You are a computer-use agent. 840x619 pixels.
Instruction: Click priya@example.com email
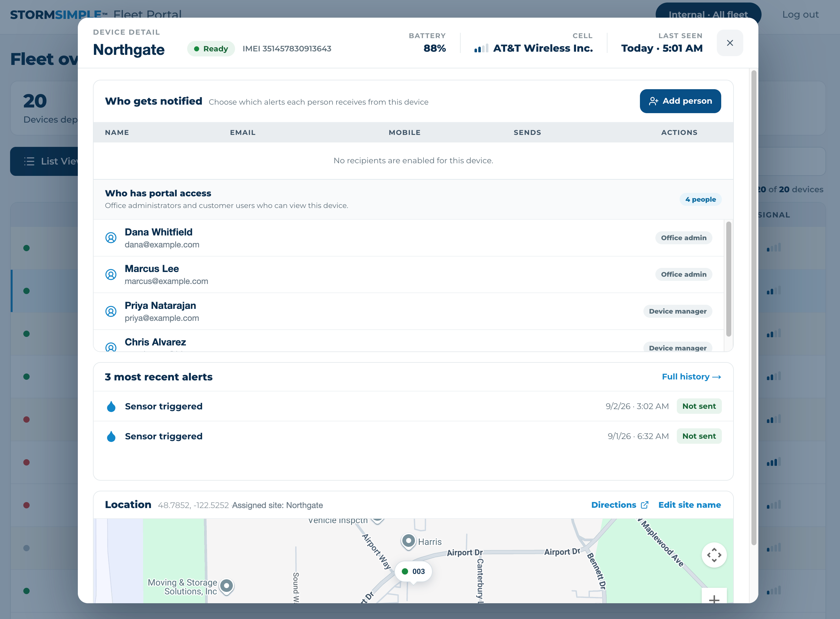[162, 318]
